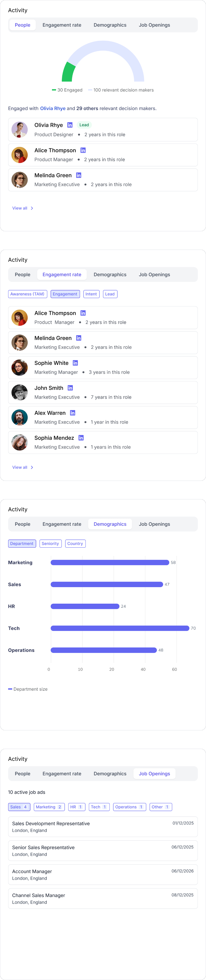Open Olivia Rhye's LinkedIn icon
Image resolution: width=206 pixels, height=980 pixels.
70,125
